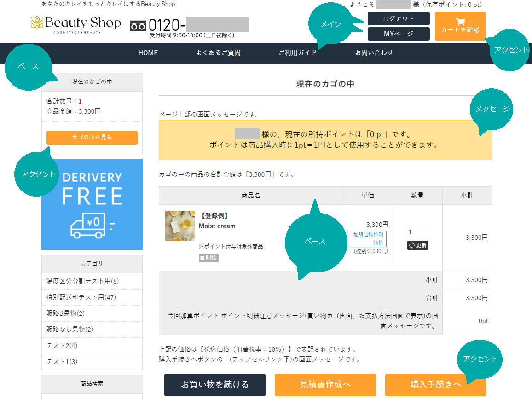Click the 数量 column header
Viewport: 532px width, 400px height.
[x=417, y=196]
